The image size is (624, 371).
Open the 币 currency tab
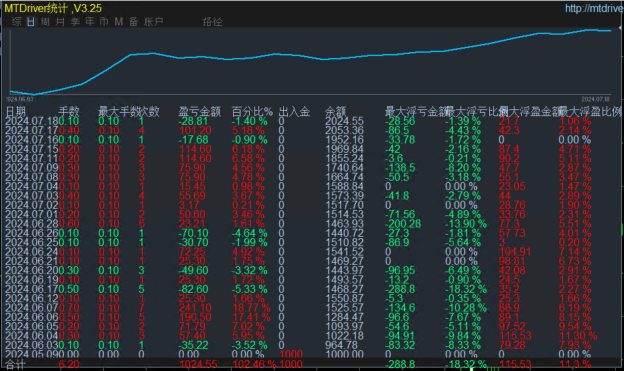[x=104, y=21]
